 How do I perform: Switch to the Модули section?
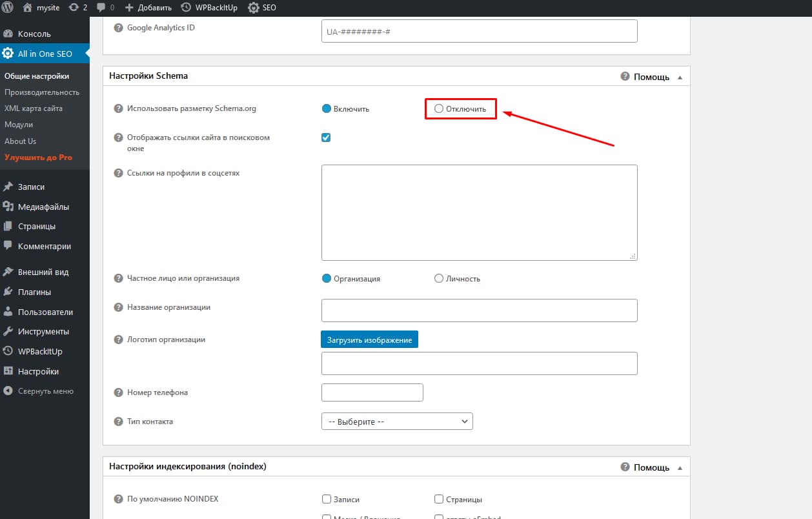pyautogui.click(x=19, y=124)
